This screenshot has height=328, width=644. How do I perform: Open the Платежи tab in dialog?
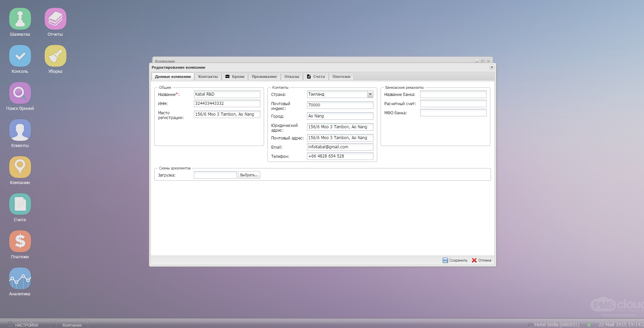(341, 77)
